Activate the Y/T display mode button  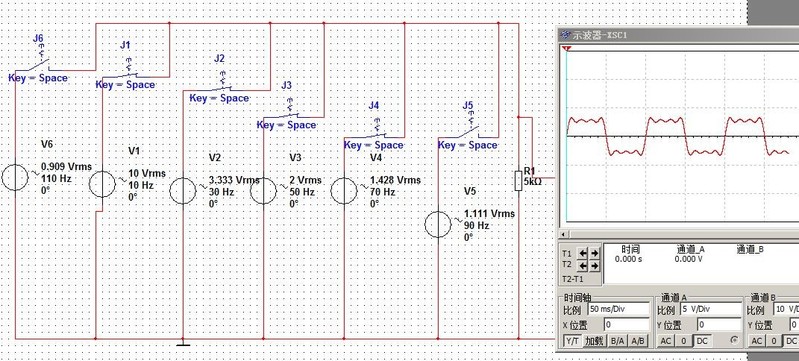click(572, 341)
